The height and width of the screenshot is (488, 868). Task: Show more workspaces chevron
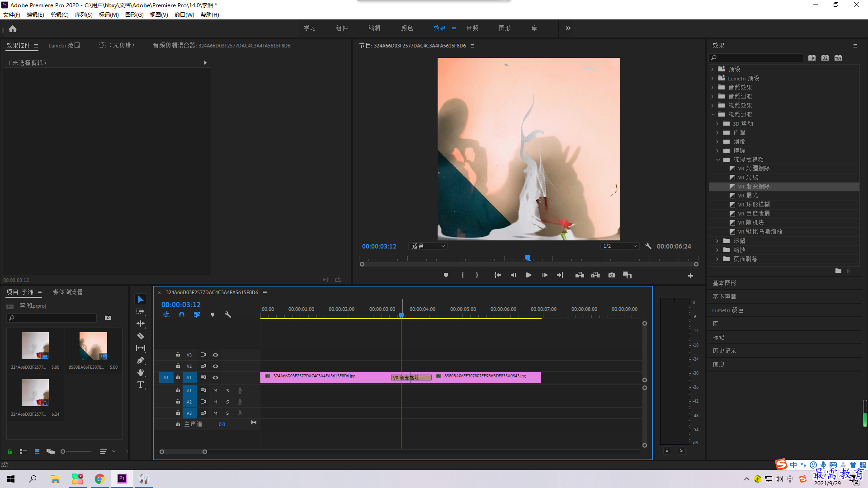[x=568, y=28]
